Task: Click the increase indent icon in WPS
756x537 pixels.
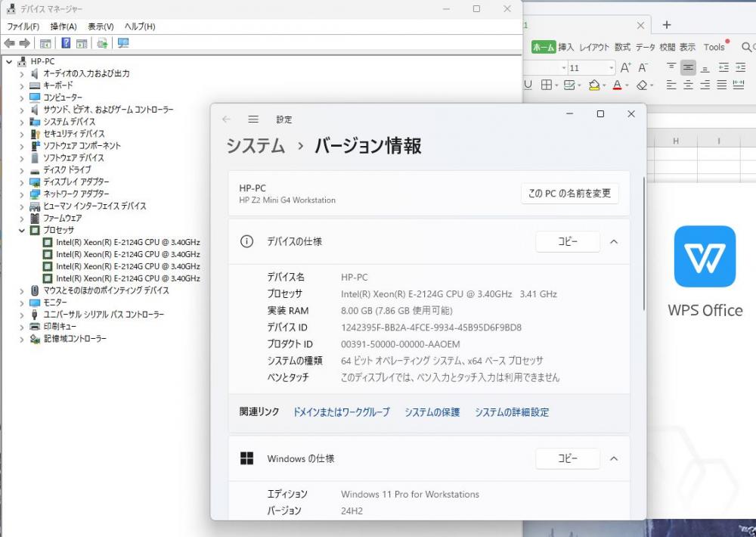Action: (741, 67)
